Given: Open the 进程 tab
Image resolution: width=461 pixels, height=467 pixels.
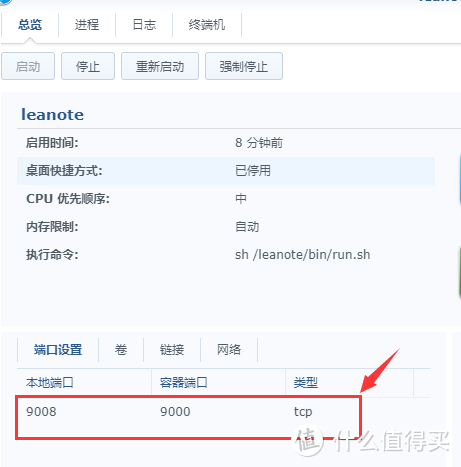Looking at the screenshot, I should (87, 25).
